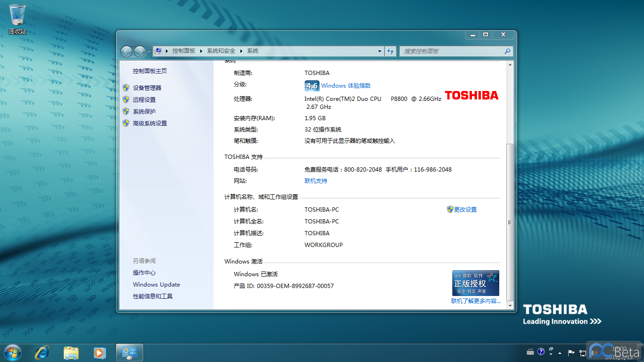Click language bar restore icon
644x362 pixels.
551,349
